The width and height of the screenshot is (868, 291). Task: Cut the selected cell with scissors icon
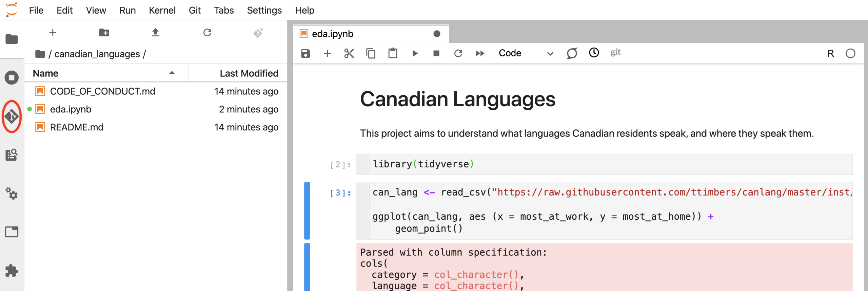click(349, 53)
